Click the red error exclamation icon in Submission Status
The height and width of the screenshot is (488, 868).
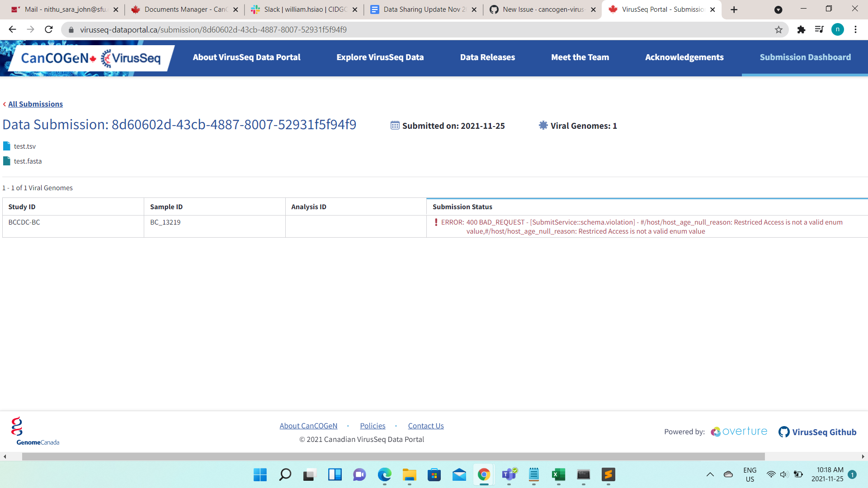tap(436, 222)
